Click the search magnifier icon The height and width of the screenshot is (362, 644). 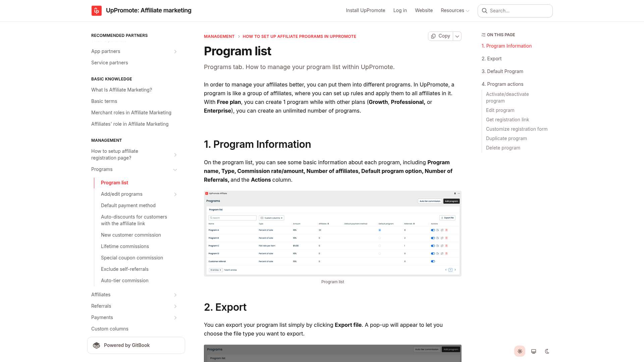click(484, 11)
